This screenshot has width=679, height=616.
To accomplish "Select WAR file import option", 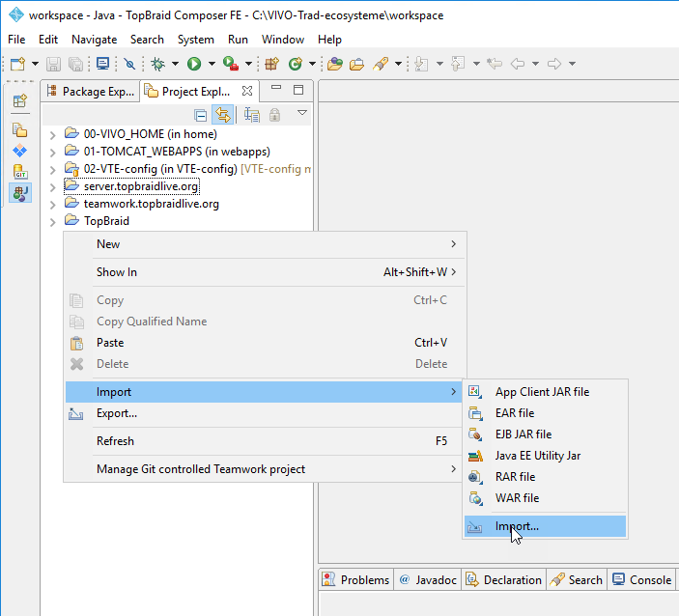I will (x=545, y=498).
